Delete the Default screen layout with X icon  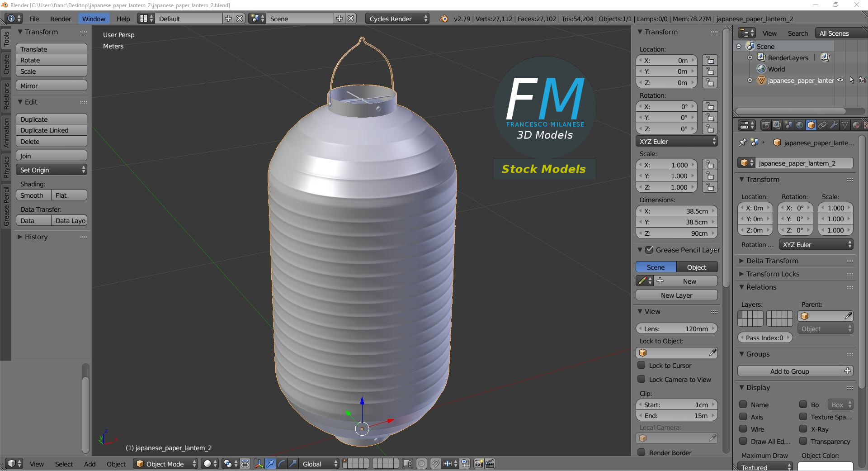[x=240, y=19]
